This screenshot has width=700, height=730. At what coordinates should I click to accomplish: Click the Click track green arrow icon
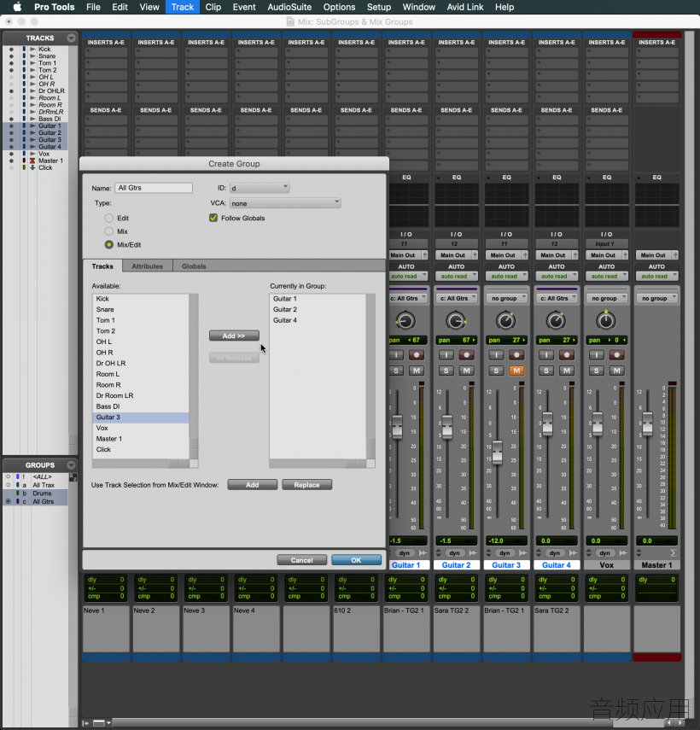[x=32, y=167]
